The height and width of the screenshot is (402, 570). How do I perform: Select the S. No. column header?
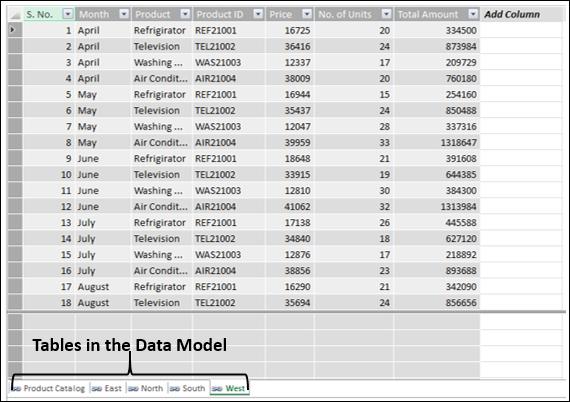[49, 14]
